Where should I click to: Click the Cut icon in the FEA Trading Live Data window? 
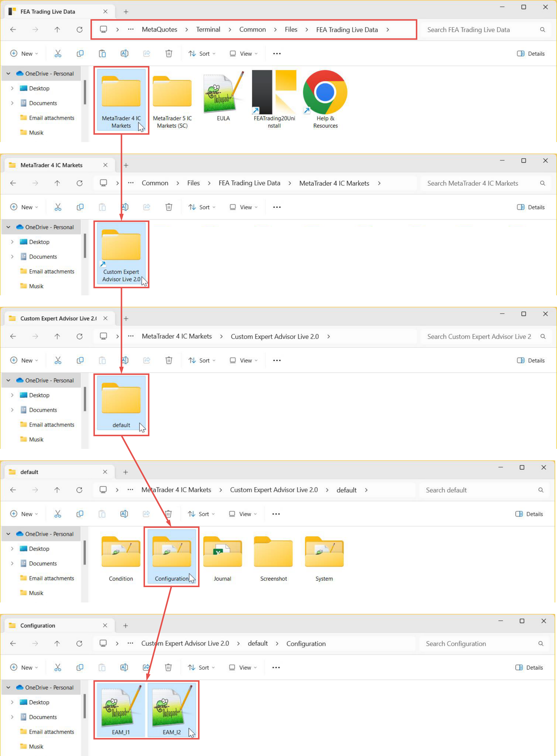58,54
